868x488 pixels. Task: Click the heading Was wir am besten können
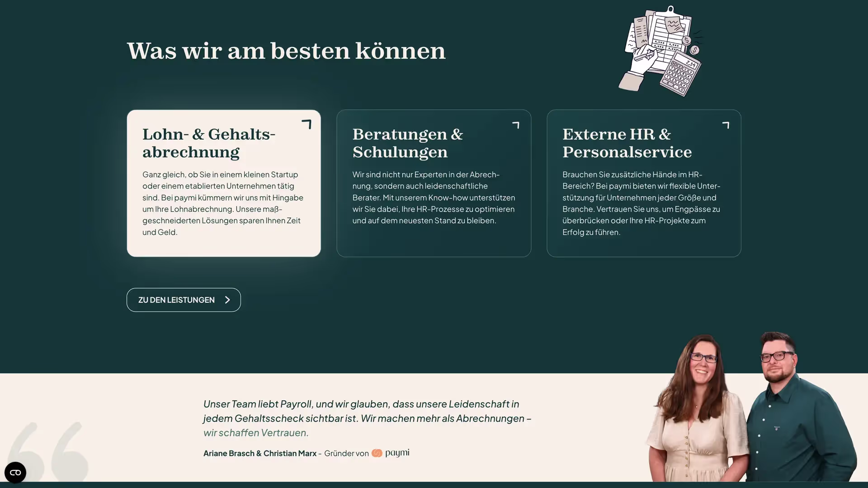click(x=286, y=51)
